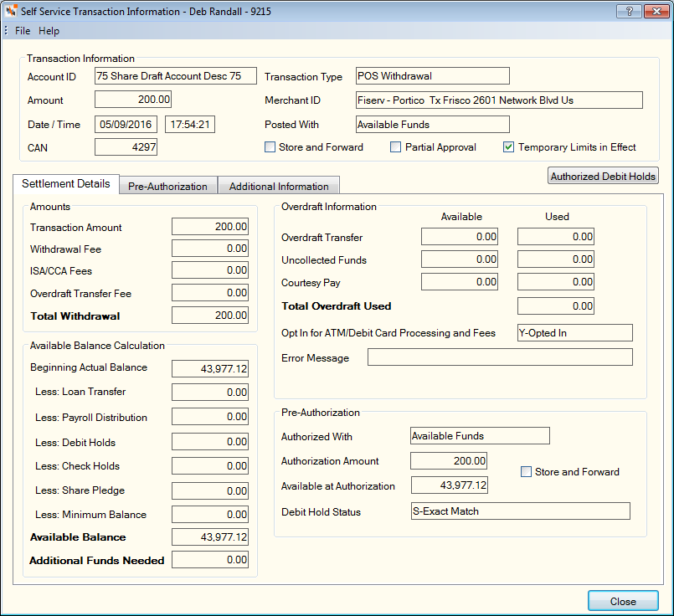Click the Opt In field Y-Opted In
Viewport: 674px width, 616px height.
click(x=575, y=332)
